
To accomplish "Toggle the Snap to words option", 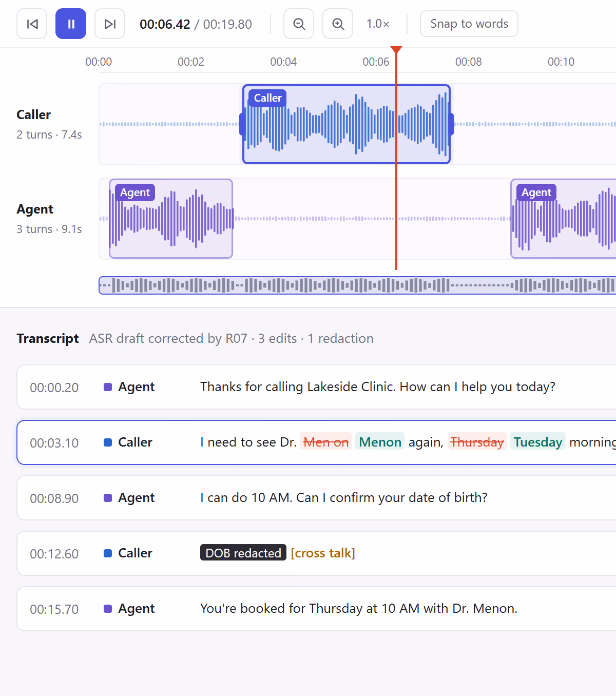I will [x=469, y=24].
